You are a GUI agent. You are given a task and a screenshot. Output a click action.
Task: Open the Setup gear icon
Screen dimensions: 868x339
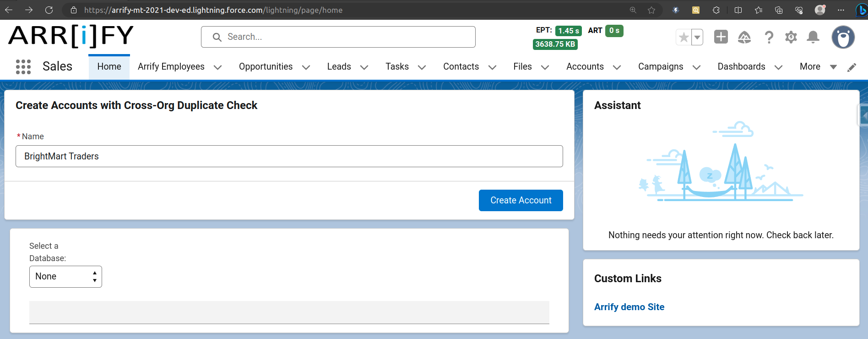791,37
